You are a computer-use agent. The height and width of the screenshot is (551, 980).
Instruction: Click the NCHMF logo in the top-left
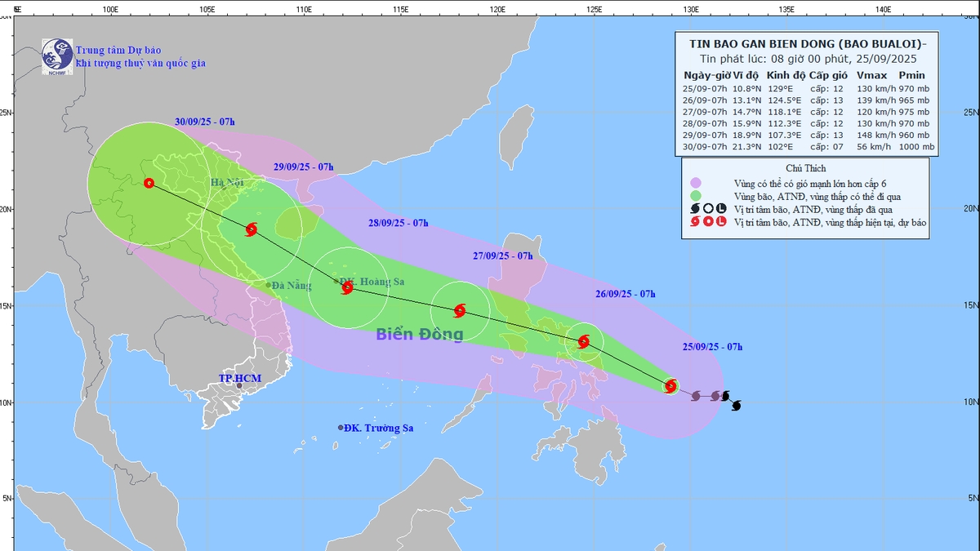pos(57,54)
